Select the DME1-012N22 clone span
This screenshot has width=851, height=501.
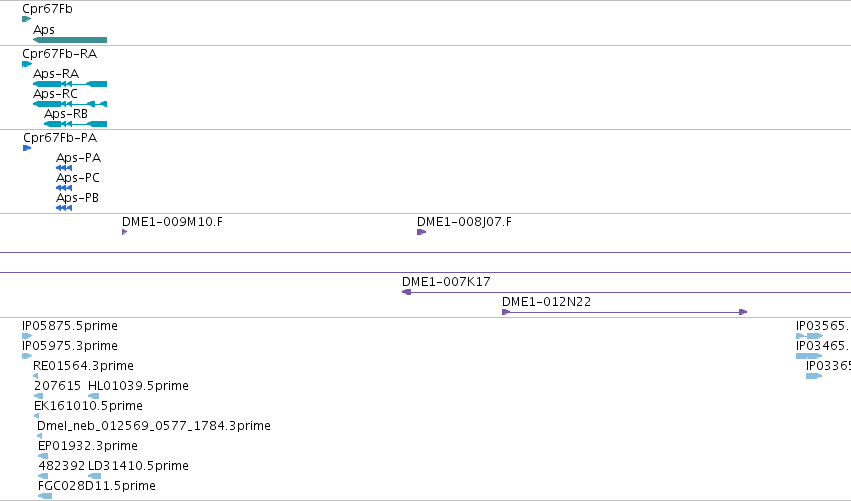(625, 312)
